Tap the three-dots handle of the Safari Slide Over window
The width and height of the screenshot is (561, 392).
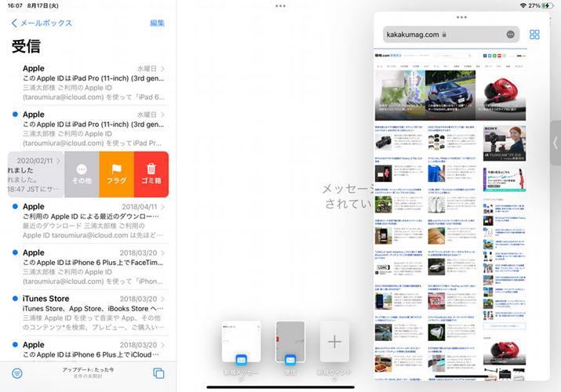pos(461,17)
